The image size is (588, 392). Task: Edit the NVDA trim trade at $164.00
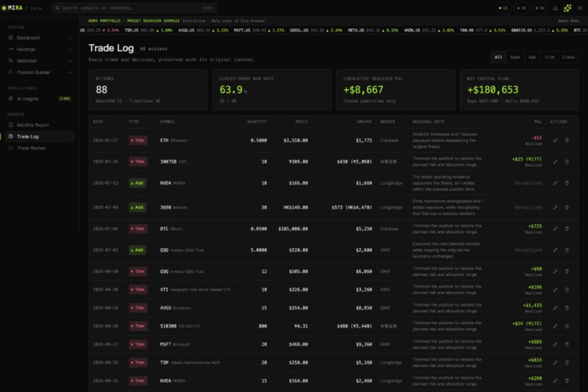tap(555, 381)
